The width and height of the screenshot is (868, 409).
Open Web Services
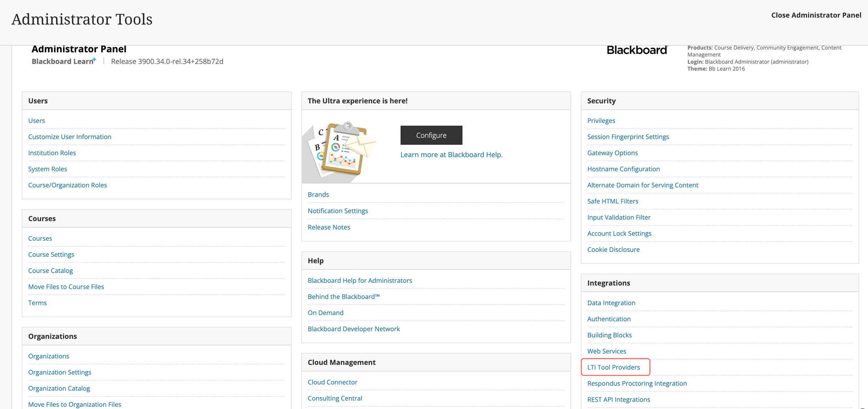point(607,351)
